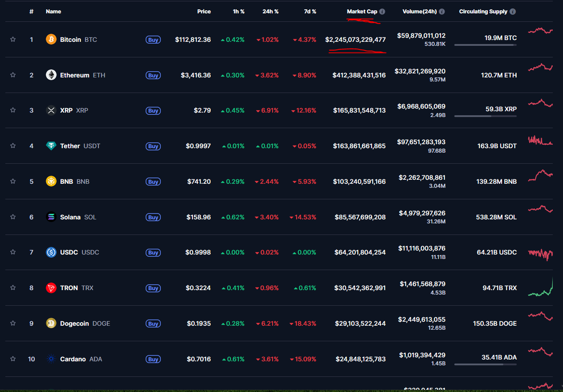Star USDC to add to watchlist
The height and width of the screenshot is (392, 563).
point(13,252)
